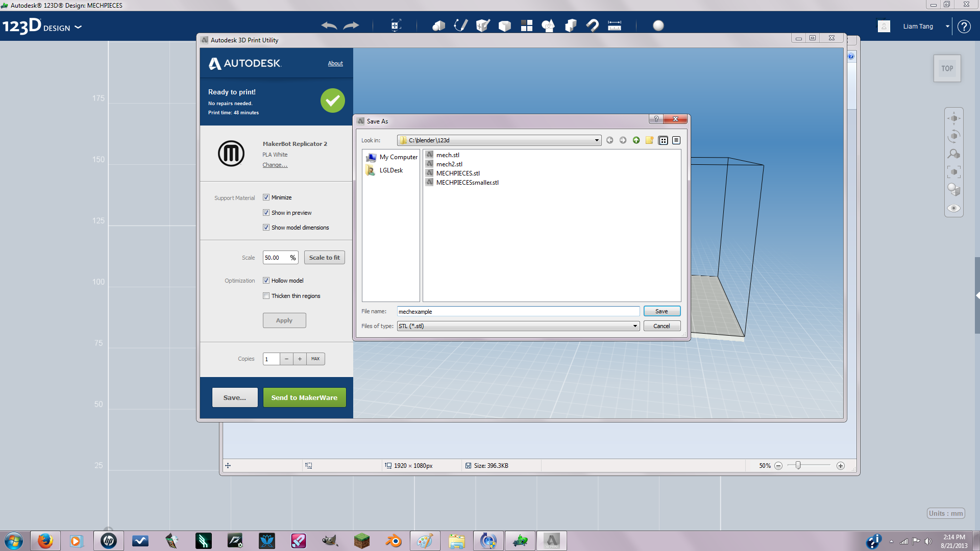Open the Sketch tool in toolbar

461,26
